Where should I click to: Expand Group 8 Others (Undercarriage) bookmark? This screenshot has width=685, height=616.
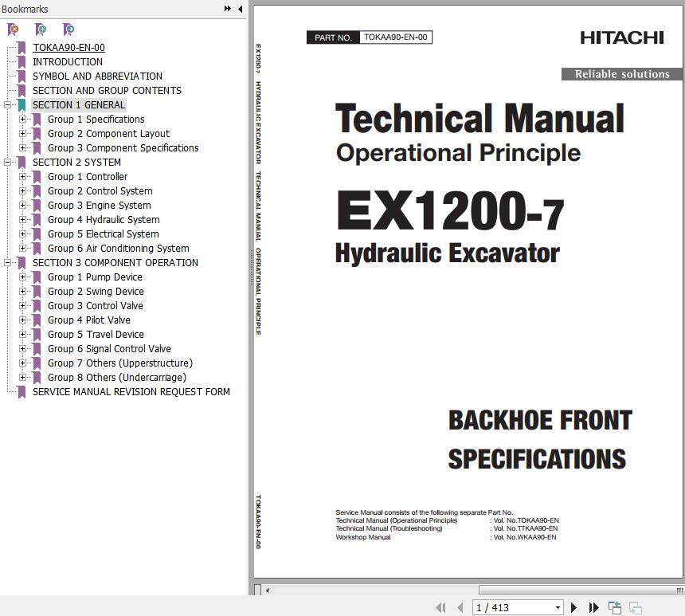pos(23,377)
